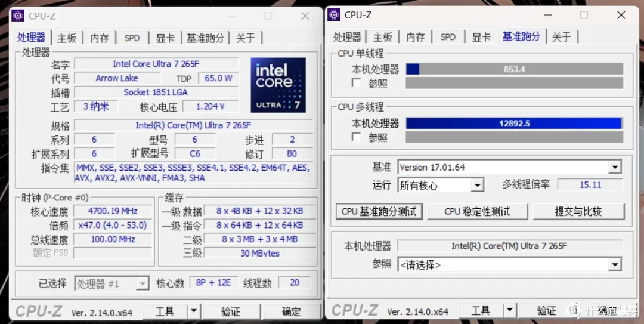Expand the 工具 arrow in right window
Image resolution: width=644 pixels, height=324 pixels.
point(510,310)
